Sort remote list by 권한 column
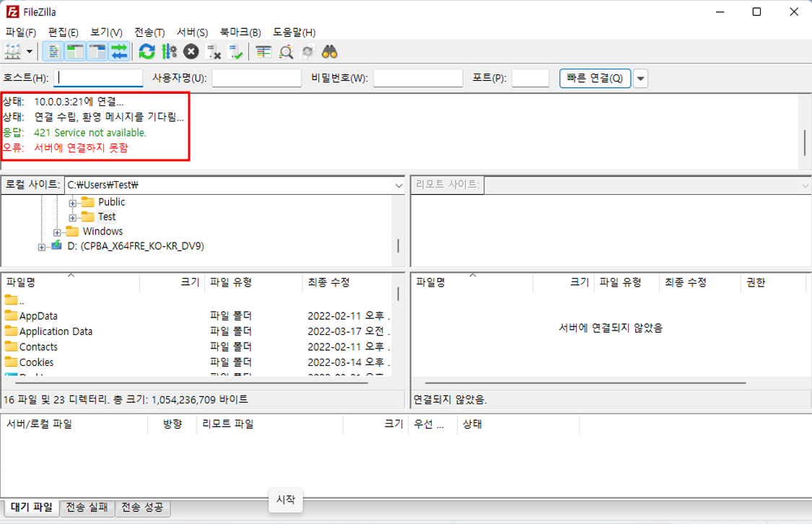812x524 pixels. pyautogui.click(x=774, y=282)
